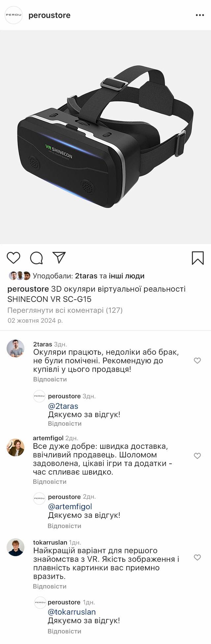Open 2taras's profile avatar
Viewport: 211px width, 644px height.
[15, 348]
